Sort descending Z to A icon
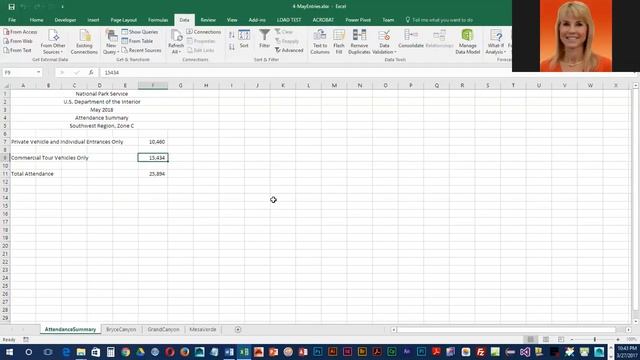640x360 pixels. click(232, 47)
